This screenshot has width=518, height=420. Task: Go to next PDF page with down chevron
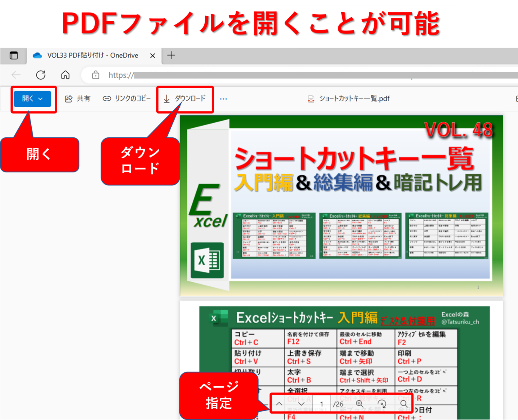(301, 404)
